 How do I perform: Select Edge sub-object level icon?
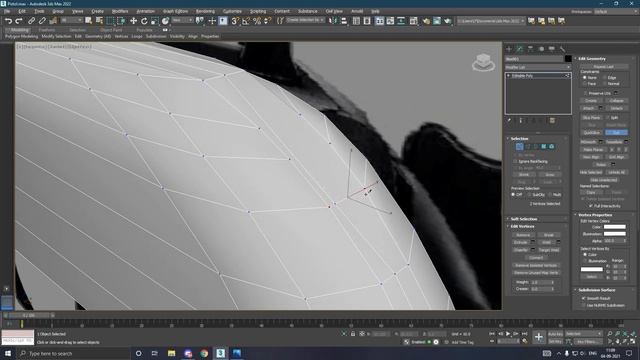tap(527, 147)
